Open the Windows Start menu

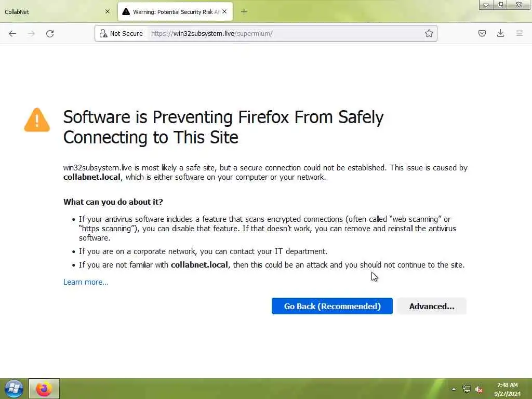pyautogui.click(x=14, y=389)
